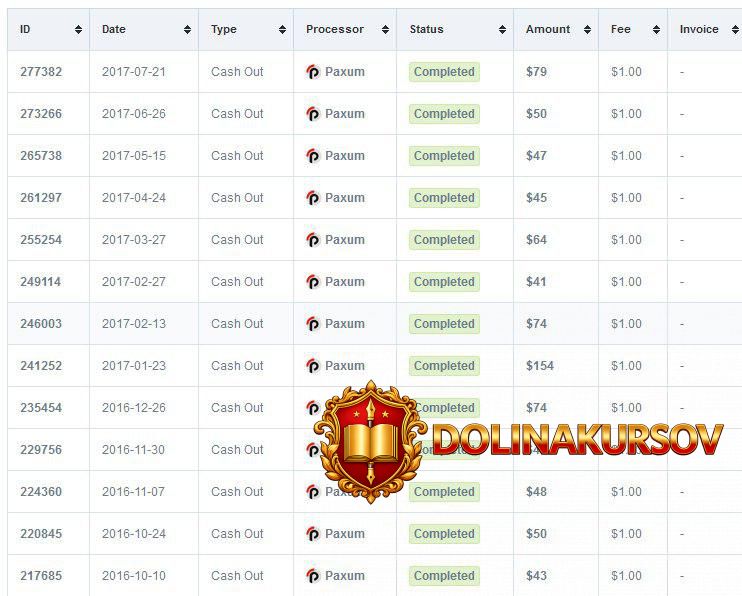Click the DOLINAKURSOV book shield logo
The width and height of the screenshot is (742, 596).
(369, 440)
